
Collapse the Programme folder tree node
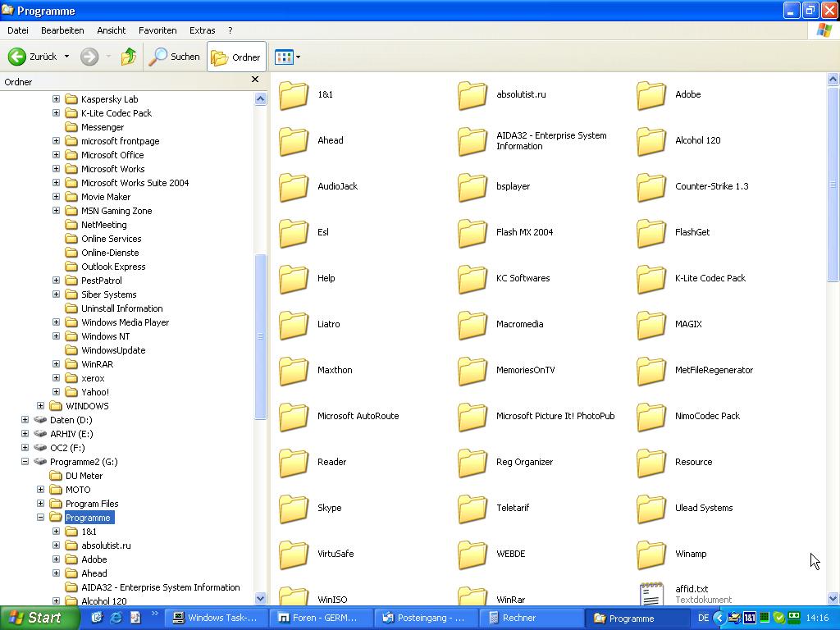(x=41, y=517)
